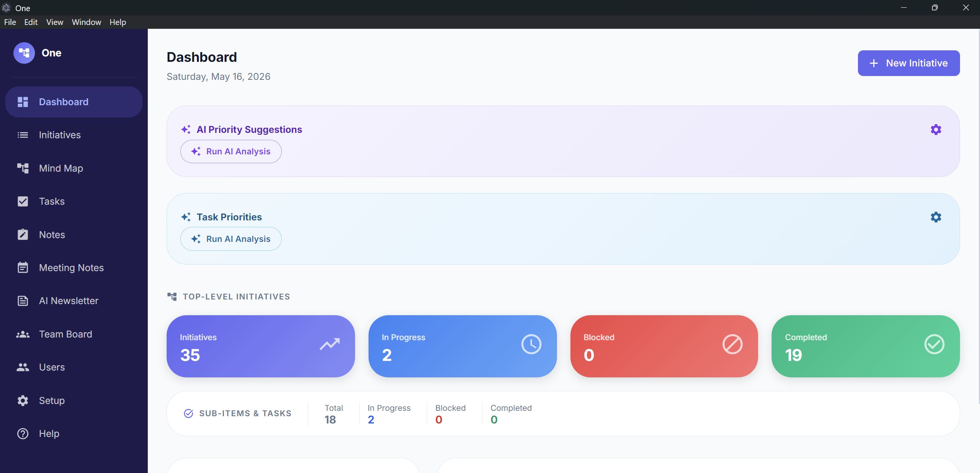Click the Tasks checkmark icon
The image size is (980, 473).
click(x=23, y=201)
